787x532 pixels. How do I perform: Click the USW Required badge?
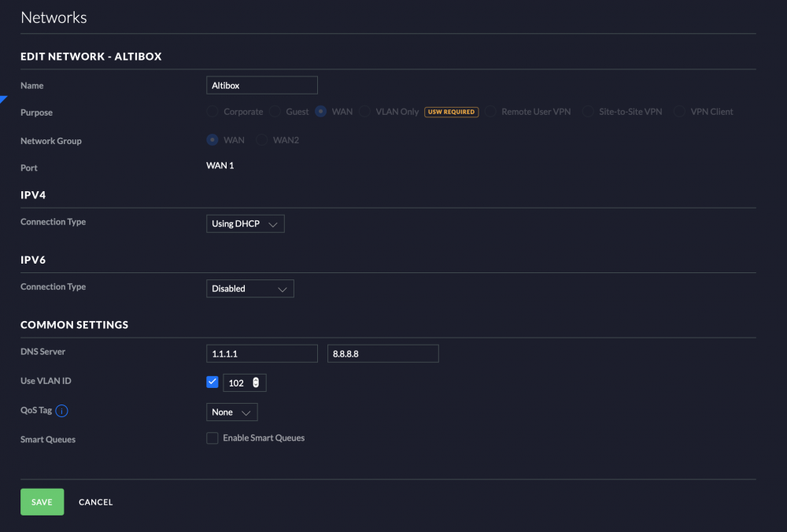(451, 112)
